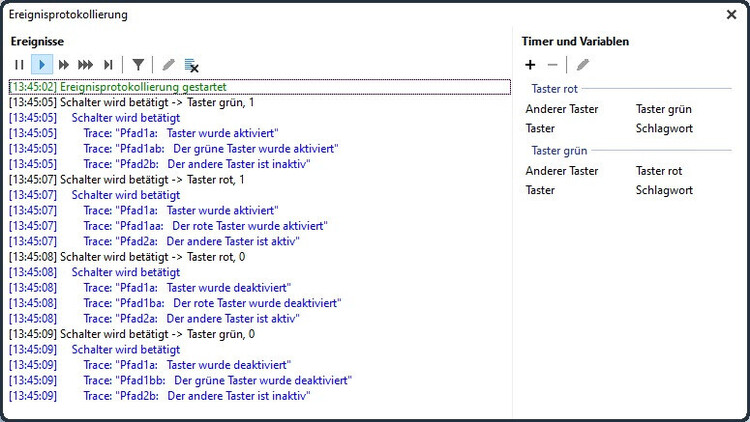Click the 'Taster grün' group header
The height and width of the screenshot is (422, 750).
click(x=559, y=151)
